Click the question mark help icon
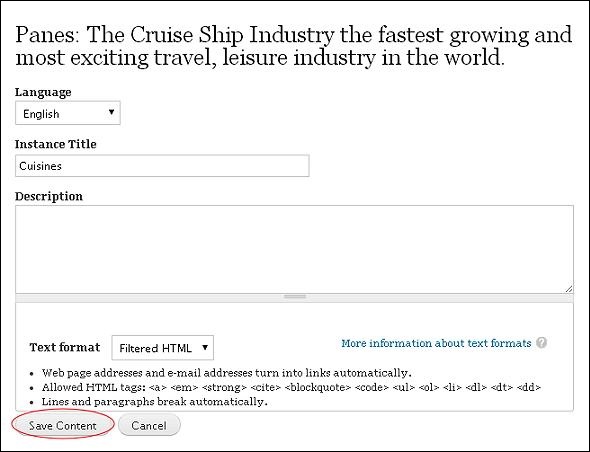 541,343
